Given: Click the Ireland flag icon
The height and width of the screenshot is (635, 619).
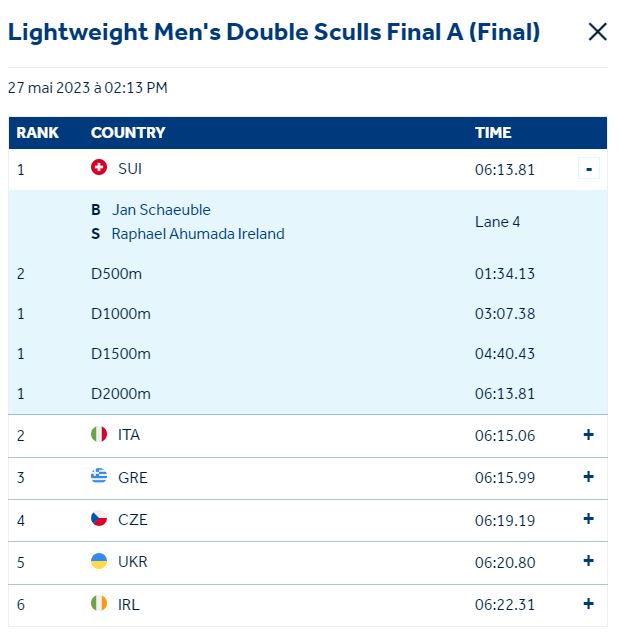Looking at the screenshot, I should click(99, 604).
